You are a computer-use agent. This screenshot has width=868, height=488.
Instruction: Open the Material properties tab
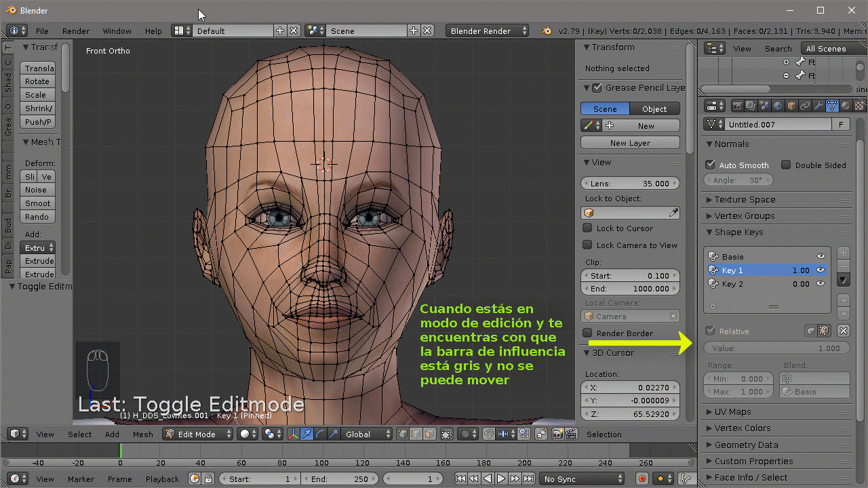[846, 106]
